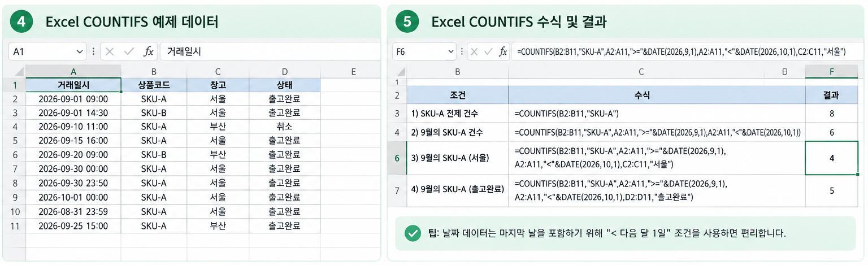
Task: Open the Name Box dropdown showing F6
Action: coord(451,51)
